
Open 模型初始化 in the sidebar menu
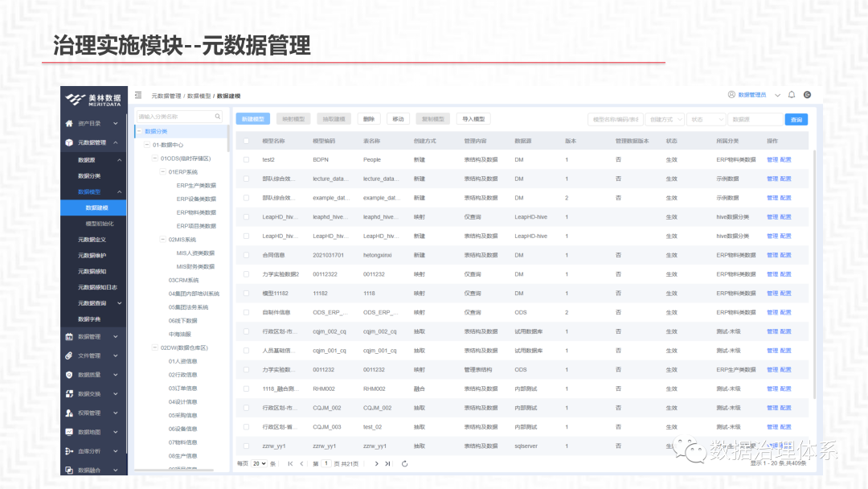[98, 223]
